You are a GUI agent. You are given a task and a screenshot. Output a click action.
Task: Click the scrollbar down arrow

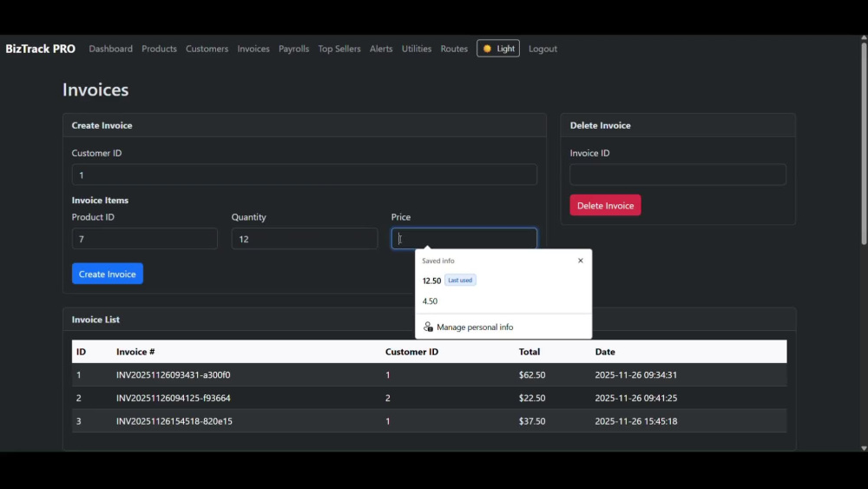click(864, 448)
